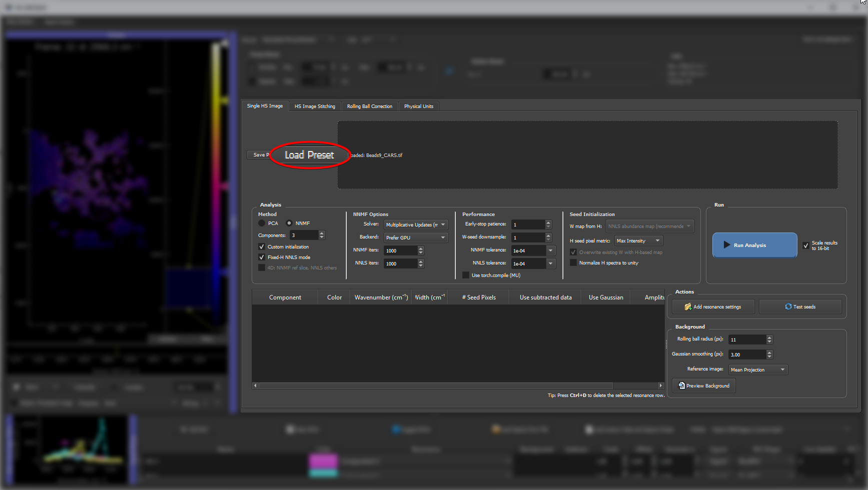Image resolution: width=868 pixels, height=490 pixels.
Task: Toggle the Custom initialization checkbox
Action: [x=262, y=246]
